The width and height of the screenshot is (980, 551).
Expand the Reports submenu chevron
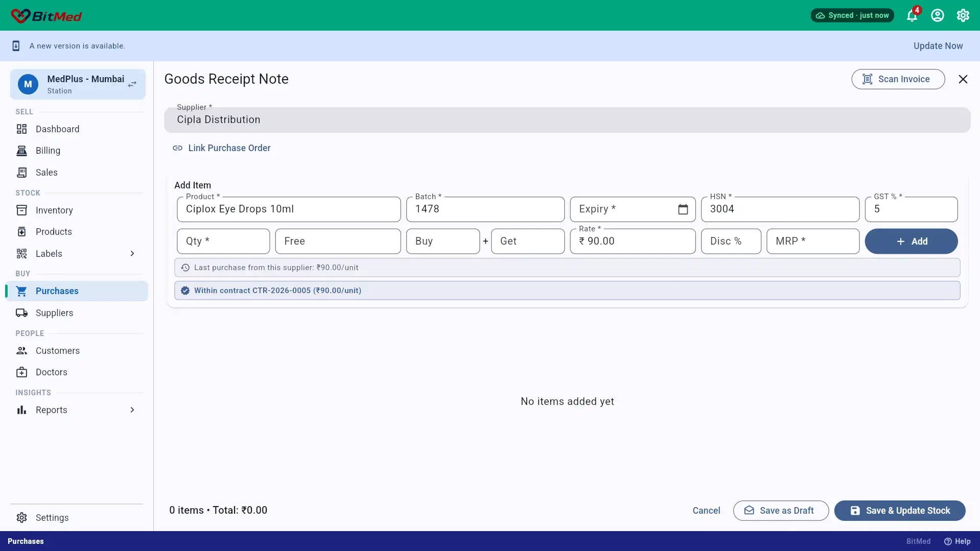pos(132,410)
